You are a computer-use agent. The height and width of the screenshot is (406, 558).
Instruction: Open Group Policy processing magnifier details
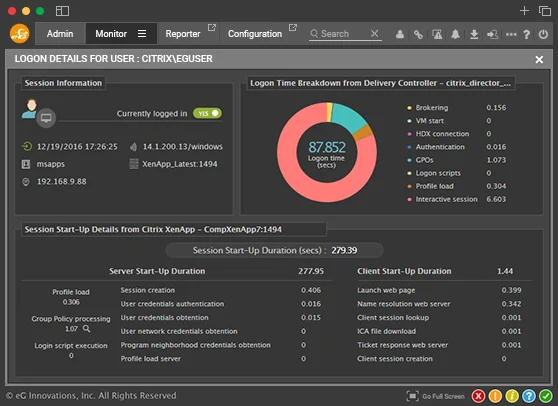pos(86,328)
